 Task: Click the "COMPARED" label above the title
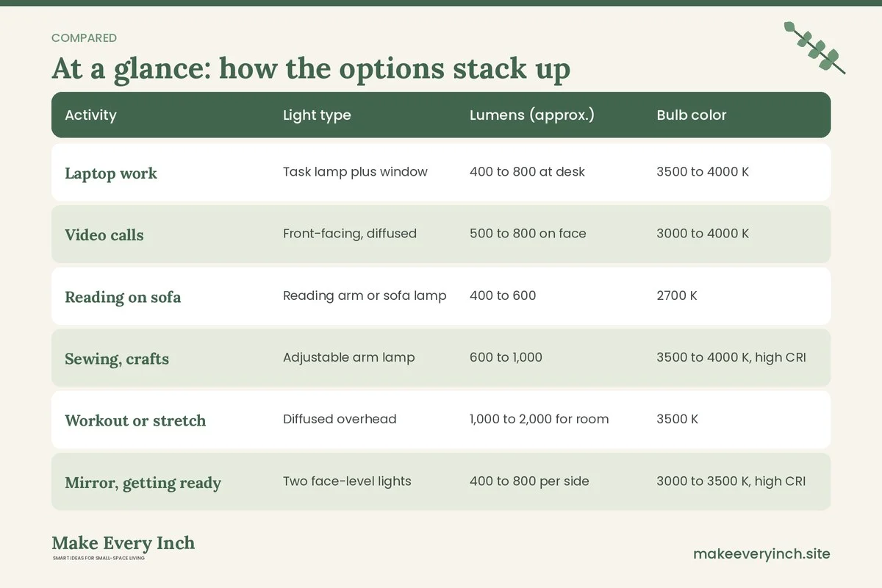(x=84, y=38)
